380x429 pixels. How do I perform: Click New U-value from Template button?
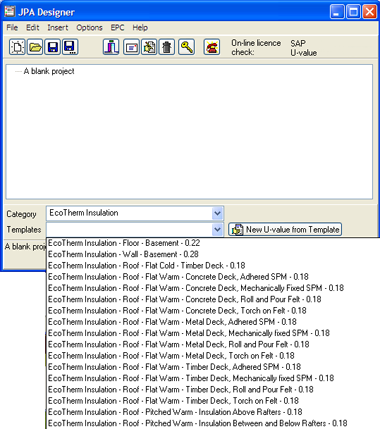click(x=285, y=230)
